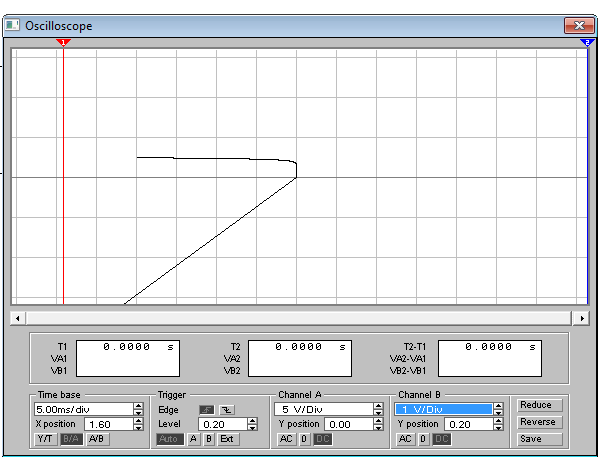
Task: Set trigger source to channel B
Action: coord(209,439)
